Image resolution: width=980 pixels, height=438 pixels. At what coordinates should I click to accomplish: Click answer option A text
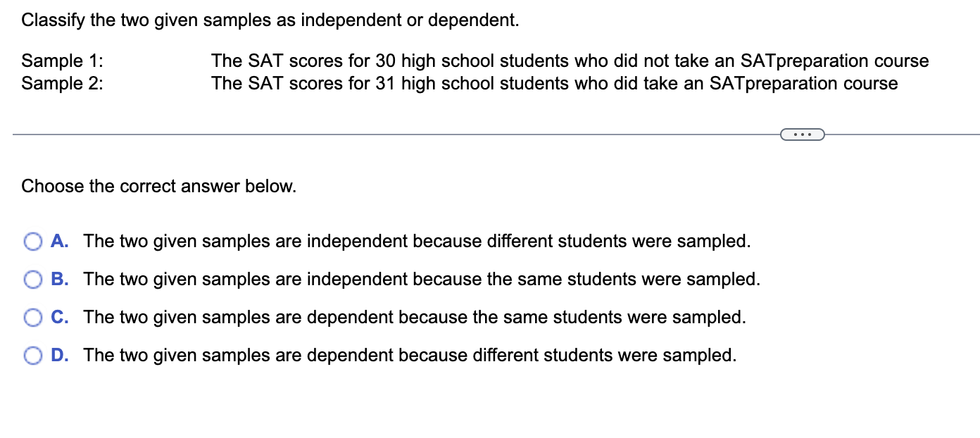417,242
